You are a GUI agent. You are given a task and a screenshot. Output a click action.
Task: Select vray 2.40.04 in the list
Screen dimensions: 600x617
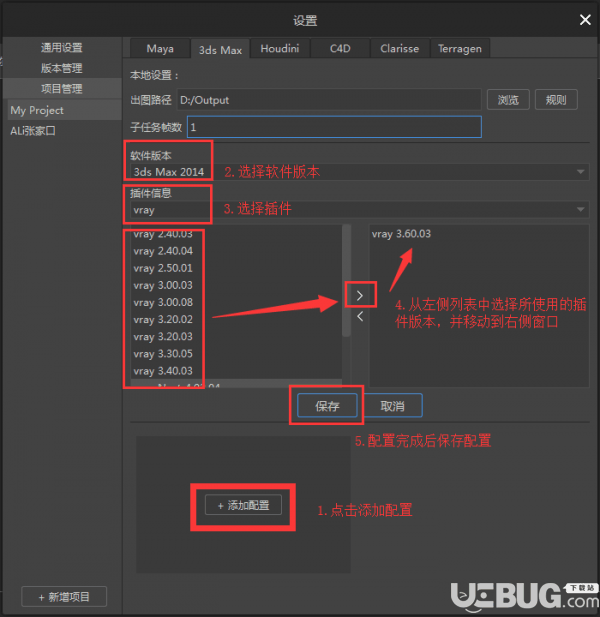coord(236,251)
